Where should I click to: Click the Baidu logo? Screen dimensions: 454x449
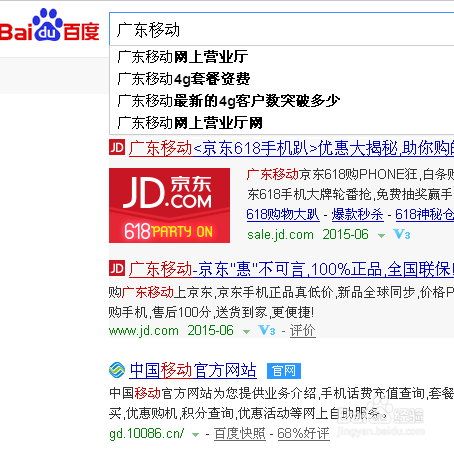(49, 25)
